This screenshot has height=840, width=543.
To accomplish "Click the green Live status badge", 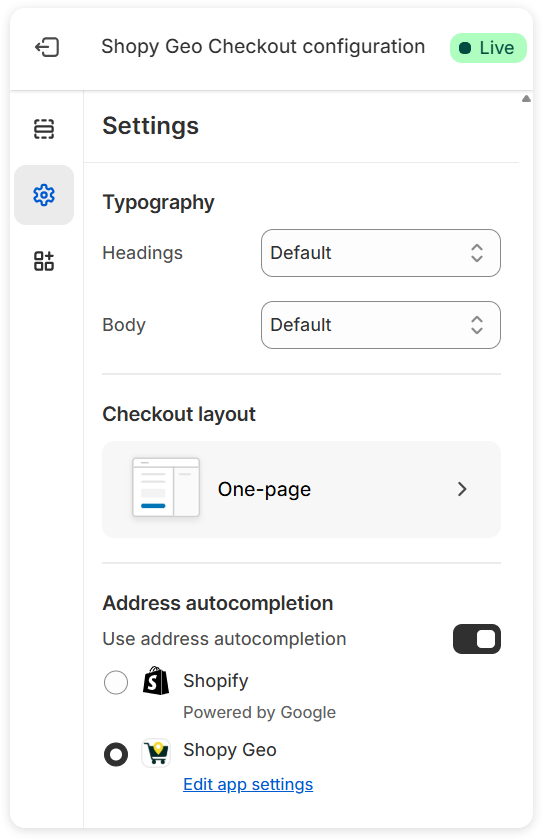I will pos(488,48).
